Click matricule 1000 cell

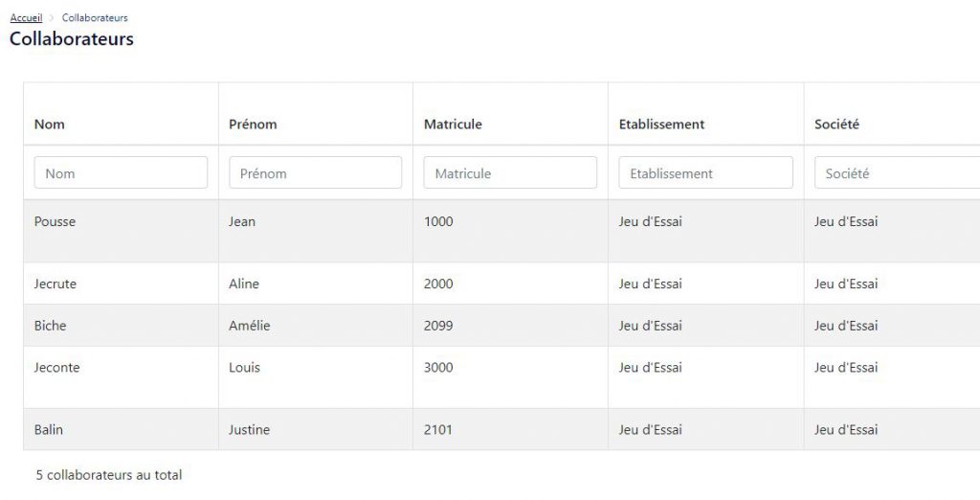point(510,231)
